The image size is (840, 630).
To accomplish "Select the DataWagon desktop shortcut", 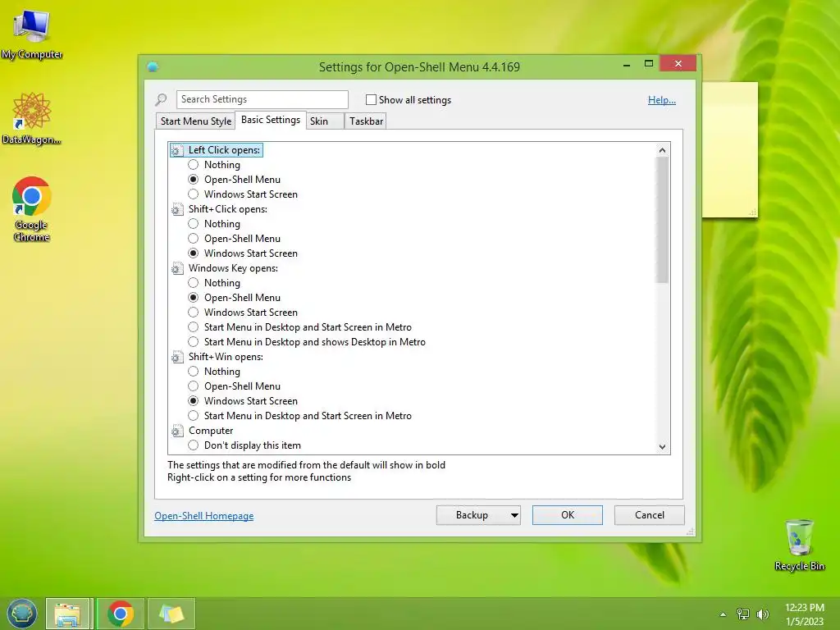I will click(32, 118).
